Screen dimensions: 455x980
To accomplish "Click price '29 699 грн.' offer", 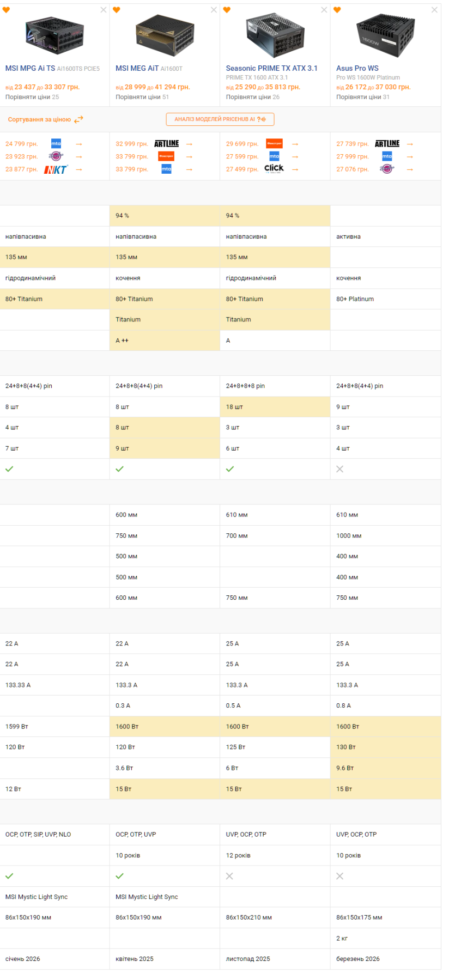I will pos(242,144).
